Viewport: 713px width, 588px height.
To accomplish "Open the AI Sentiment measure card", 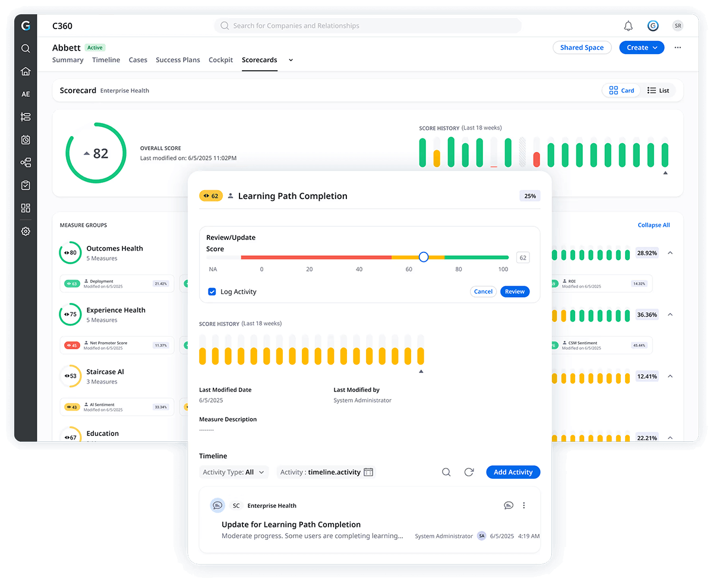I will click(x=116, y=407).
